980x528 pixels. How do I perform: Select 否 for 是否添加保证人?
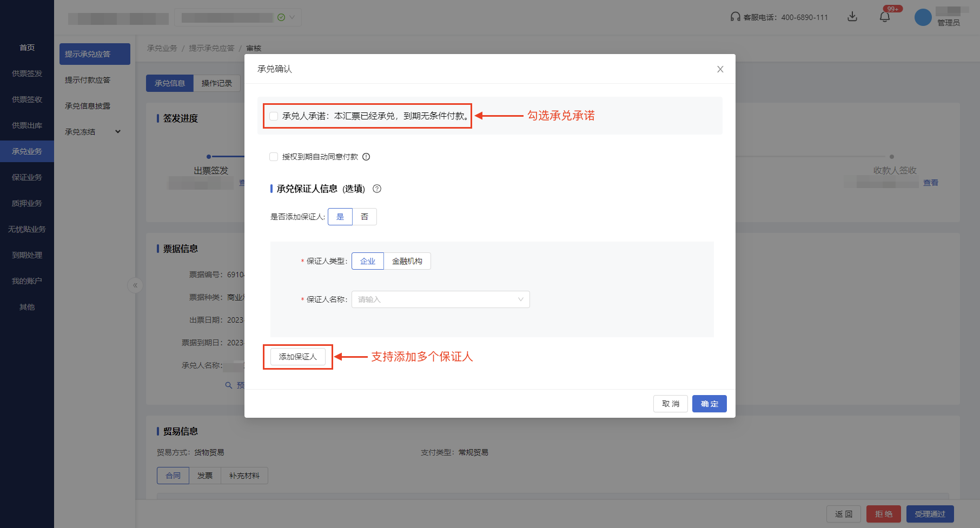pyautogui.click(x=365, y=216)
